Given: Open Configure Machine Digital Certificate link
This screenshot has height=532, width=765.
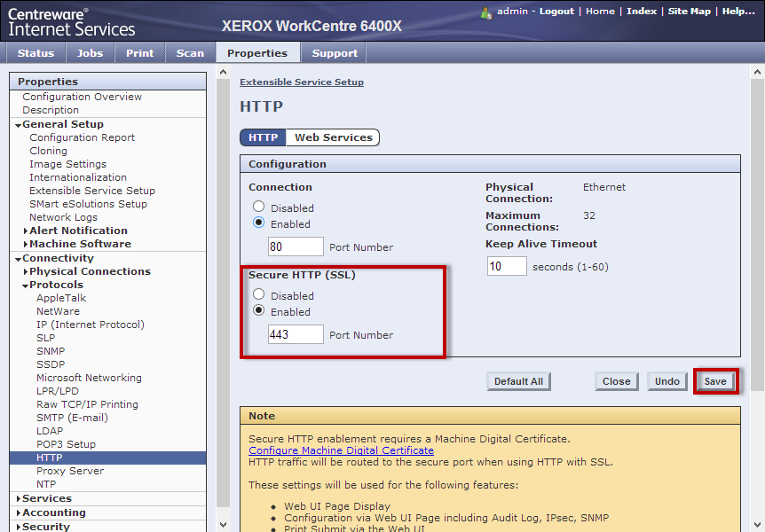Looking at the screenshot, I should pyautogui.click(x=341, y=450).
